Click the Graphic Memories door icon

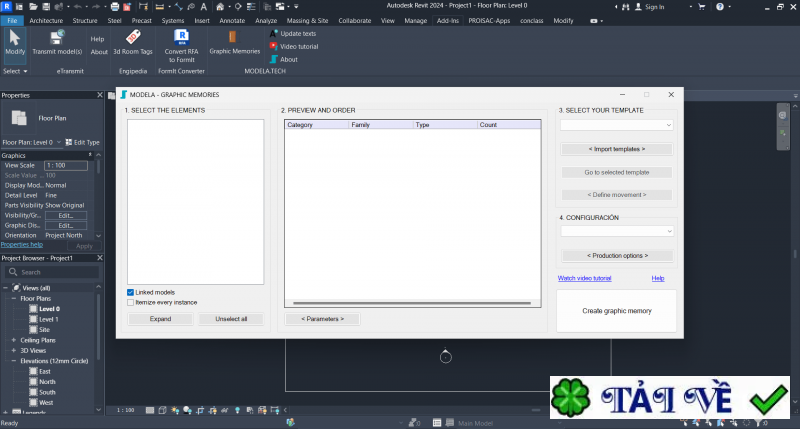click(x=233, y=37)
